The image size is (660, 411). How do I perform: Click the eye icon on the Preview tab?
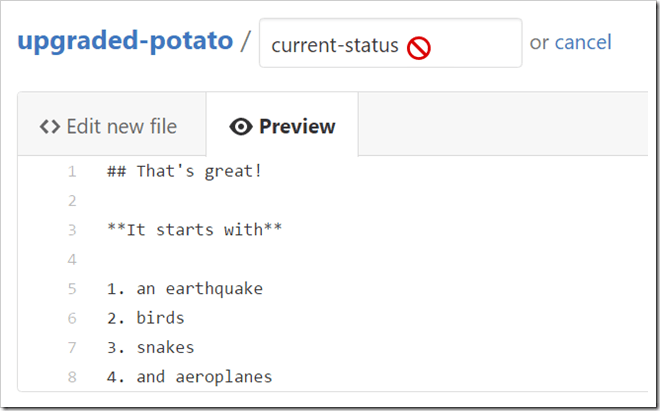pos(240,127)
